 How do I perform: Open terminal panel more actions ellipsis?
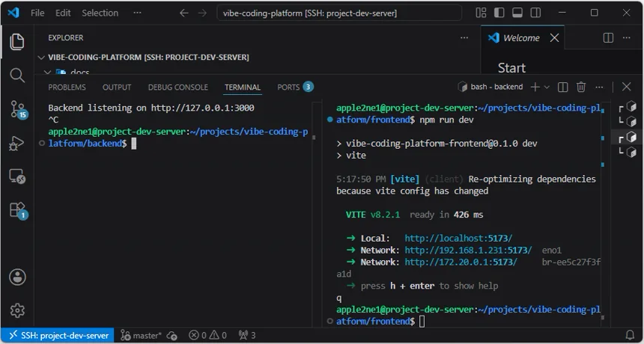(x=599, y=87)
